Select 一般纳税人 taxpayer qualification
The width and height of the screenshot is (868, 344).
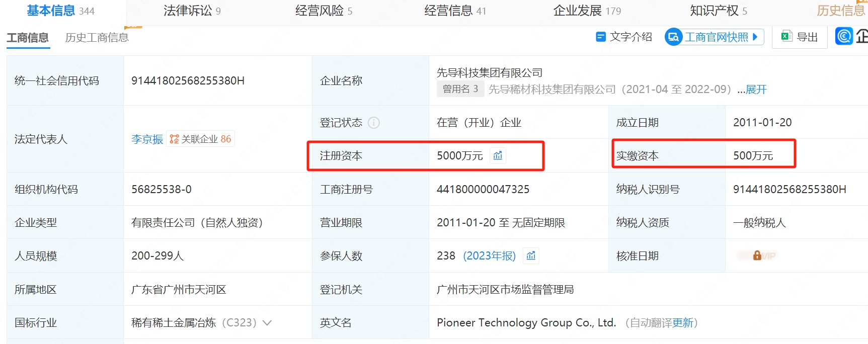click(x=759, y=223)
